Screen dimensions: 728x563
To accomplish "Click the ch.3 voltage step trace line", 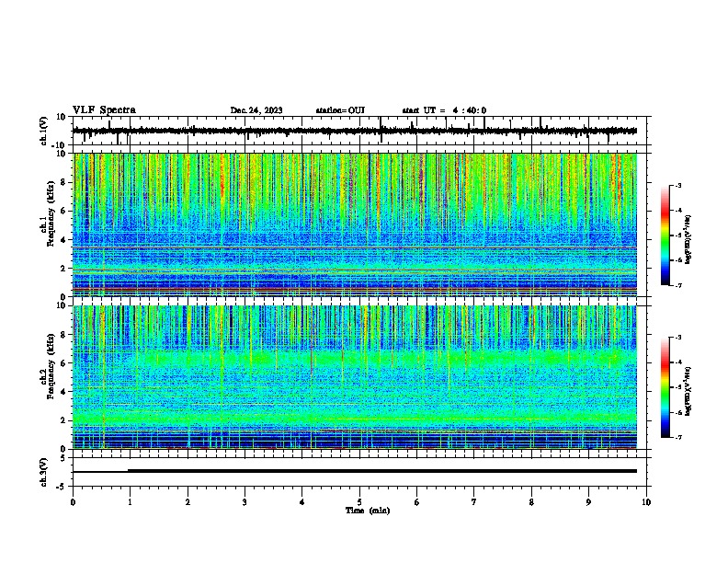I will (x=355, y=471).
